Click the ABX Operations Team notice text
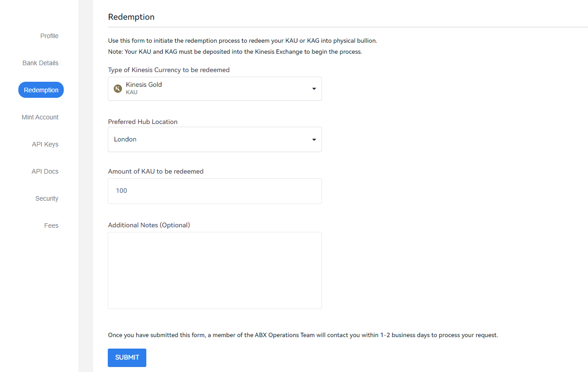This screenshot has width=588, height=372. tap(303, 335)
